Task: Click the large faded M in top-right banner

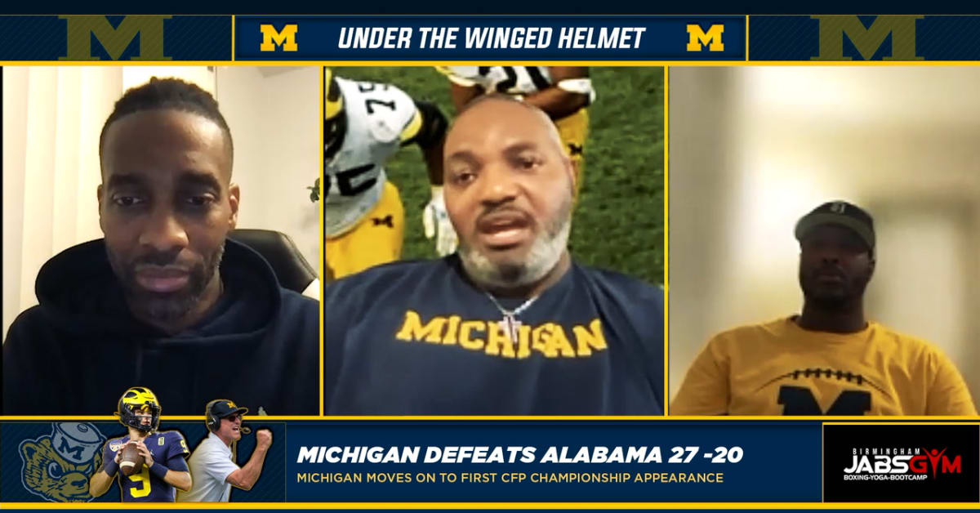Action: click(x=867, y=38)
